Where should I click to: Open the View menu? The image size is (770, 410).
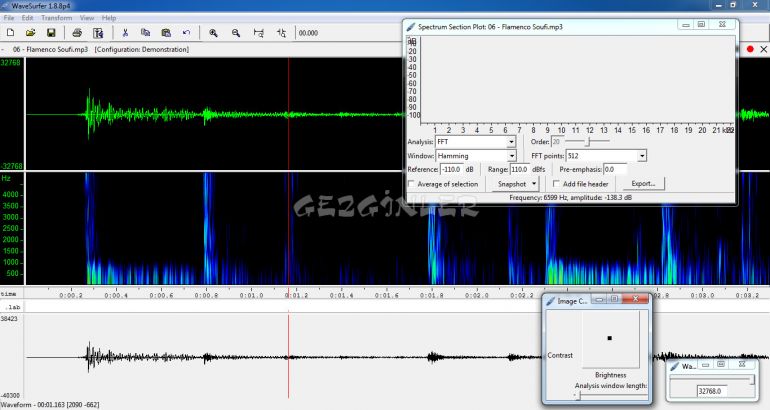coord(87,18)
